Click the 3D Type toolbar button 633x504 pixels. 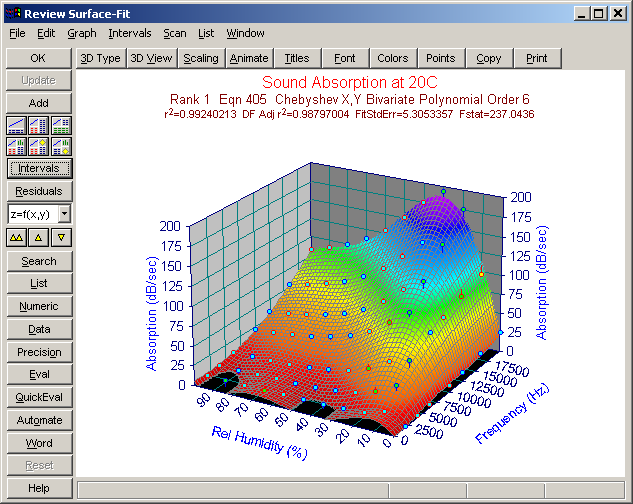(x=101, y=59)
